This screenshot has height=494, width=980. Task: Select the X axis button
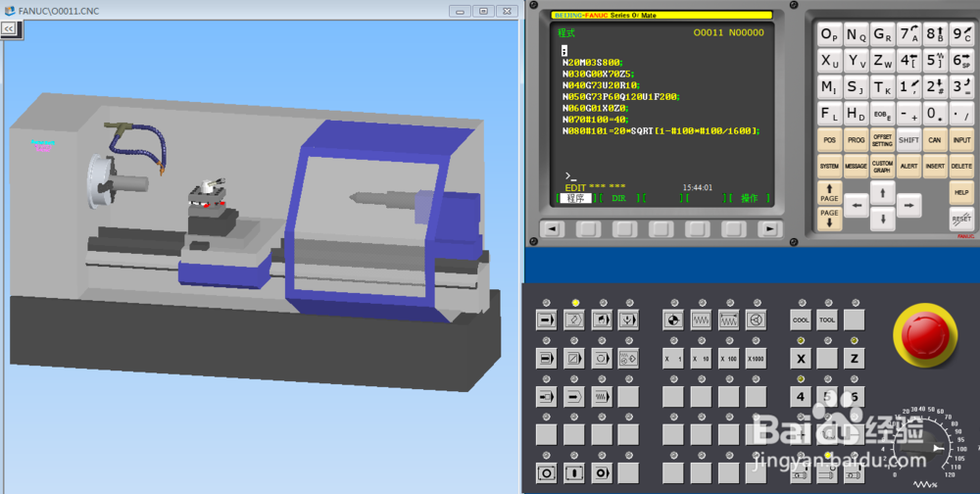801,359
